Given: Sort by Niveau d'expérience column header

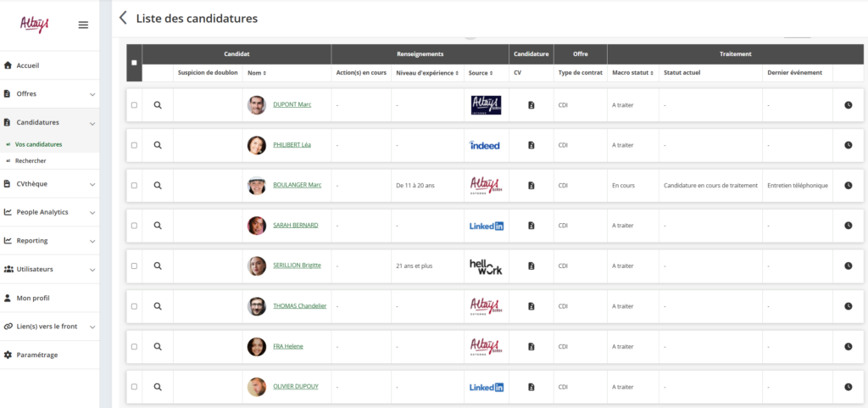Looking at the screenshot, I should (427, 73).
